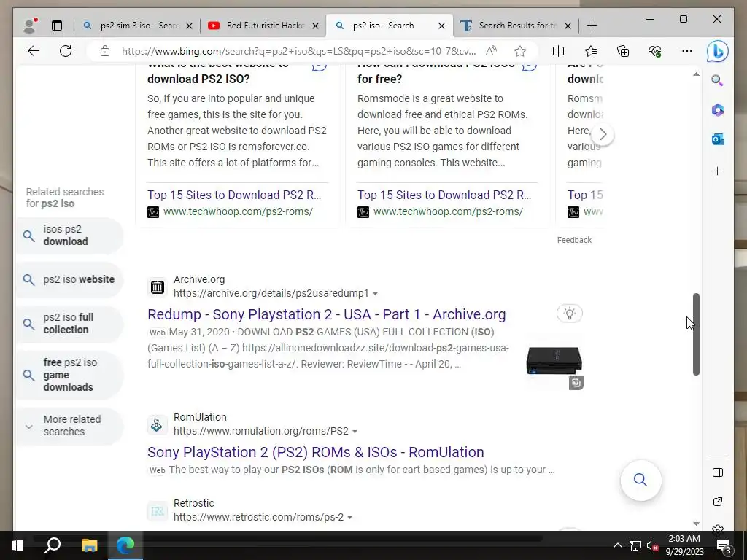Viewport: 747px width, 560px height.
Task: Click 'www.techwhoop.com/ps2-roms/' under second card
Action: pos(448,211)
